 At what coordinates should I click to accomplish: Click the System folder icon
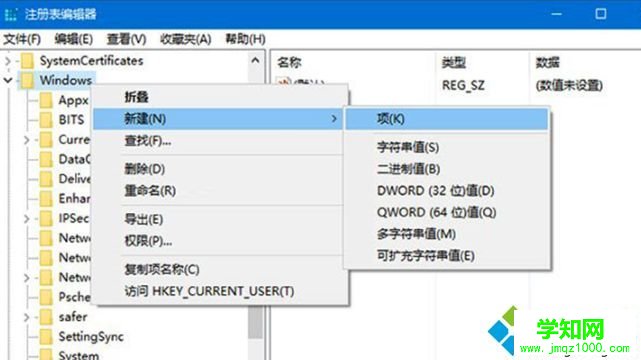click(x=46, y=354)
